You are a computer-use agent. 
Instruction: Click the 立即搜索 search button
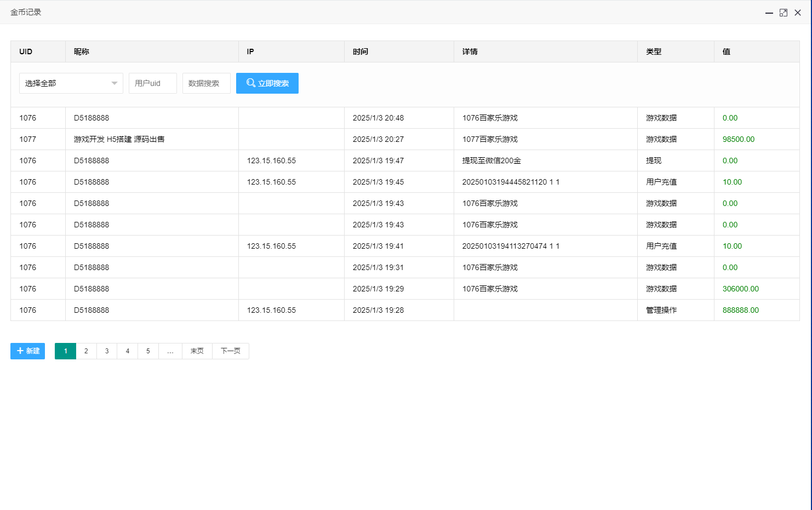(267, 83)
